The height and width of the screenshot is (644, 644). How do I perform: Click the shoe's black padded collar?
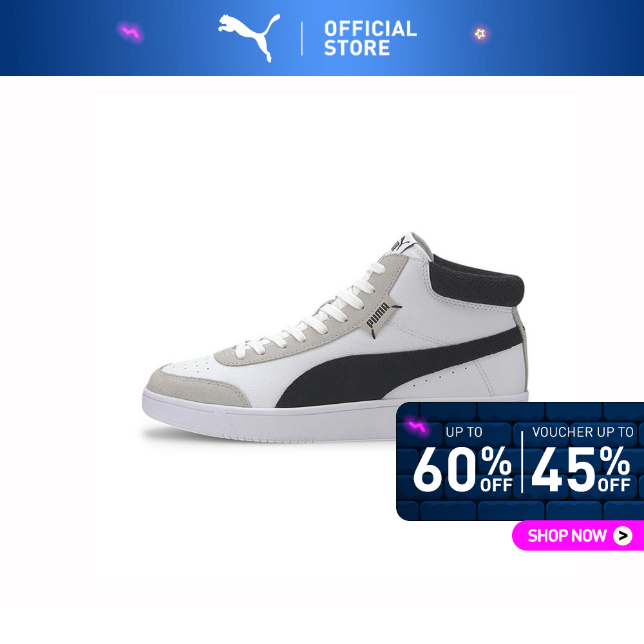click(477, 280)
